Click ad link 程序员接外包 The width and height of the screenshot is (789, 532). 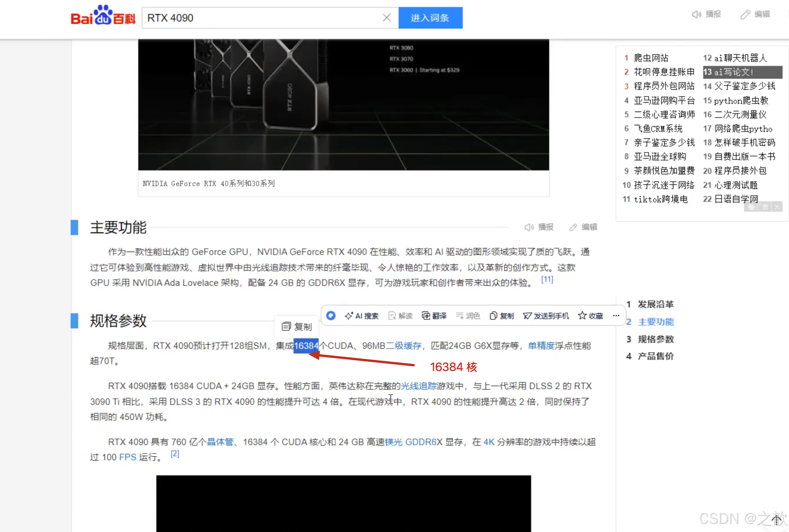coord(741,171)
